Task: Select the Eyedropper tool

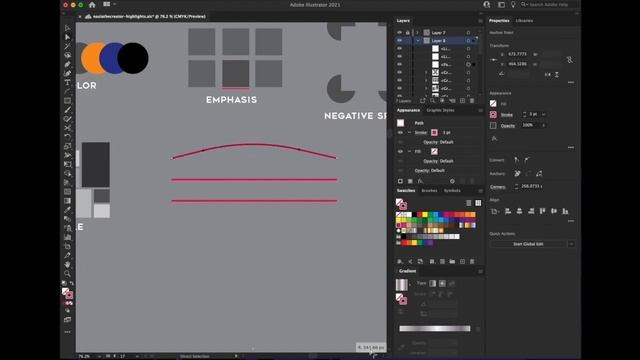Action: (67, 210)
